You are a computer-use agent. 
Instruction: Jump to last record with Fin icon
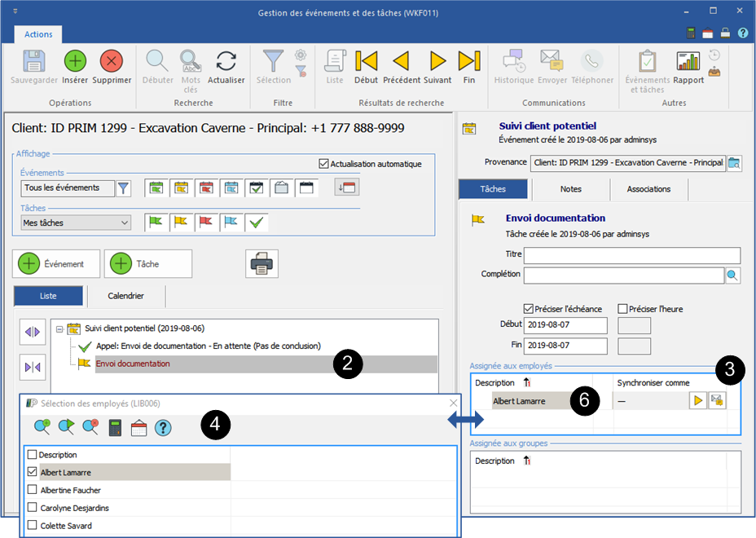click(468, 62)
